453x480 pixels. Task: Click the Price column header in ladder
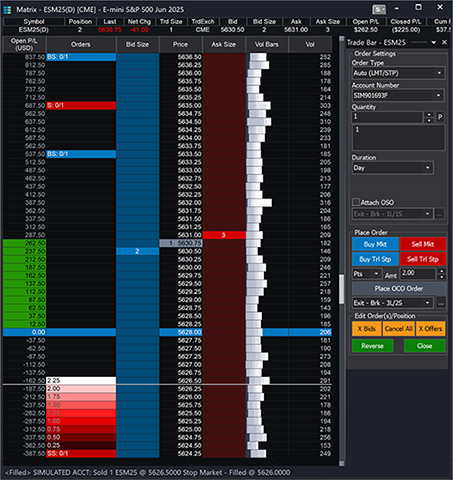coord(180,44)
